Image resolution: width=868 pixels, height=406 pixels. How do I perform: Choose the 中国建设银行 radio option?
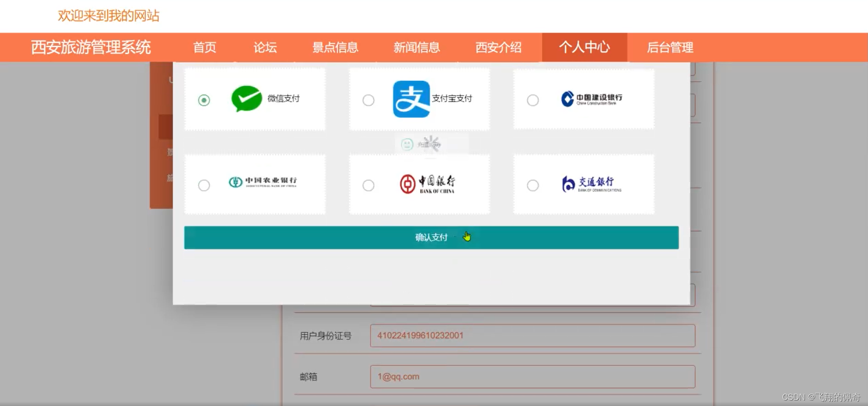point(533,100)
